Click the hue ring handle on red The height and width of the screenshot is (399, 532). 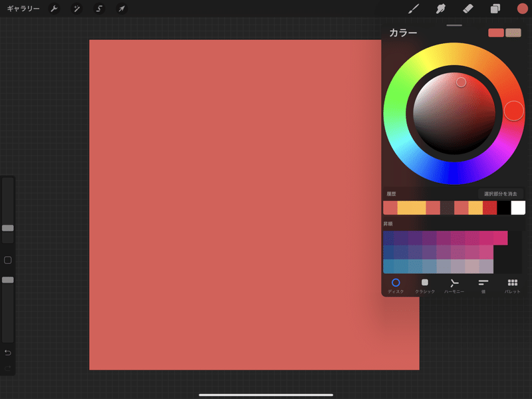(513, 110)
